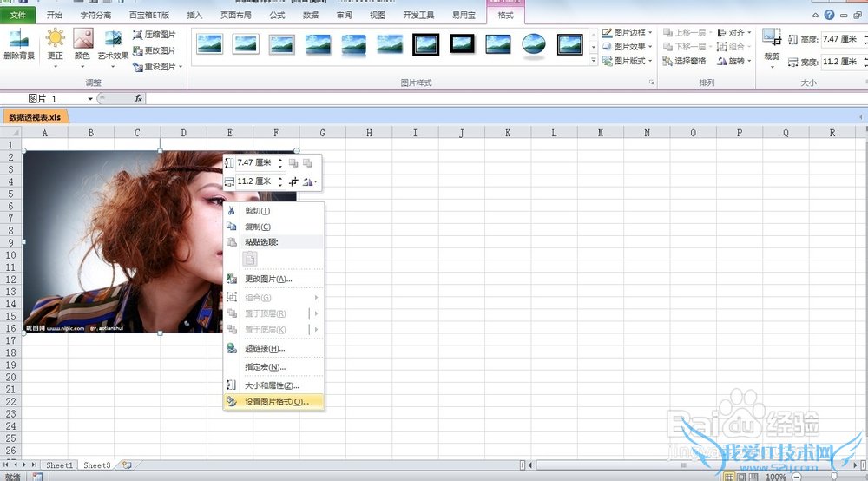868x481 pixels.
Task: Open the Selection Pane (选择窗格)
Action: 684,60
